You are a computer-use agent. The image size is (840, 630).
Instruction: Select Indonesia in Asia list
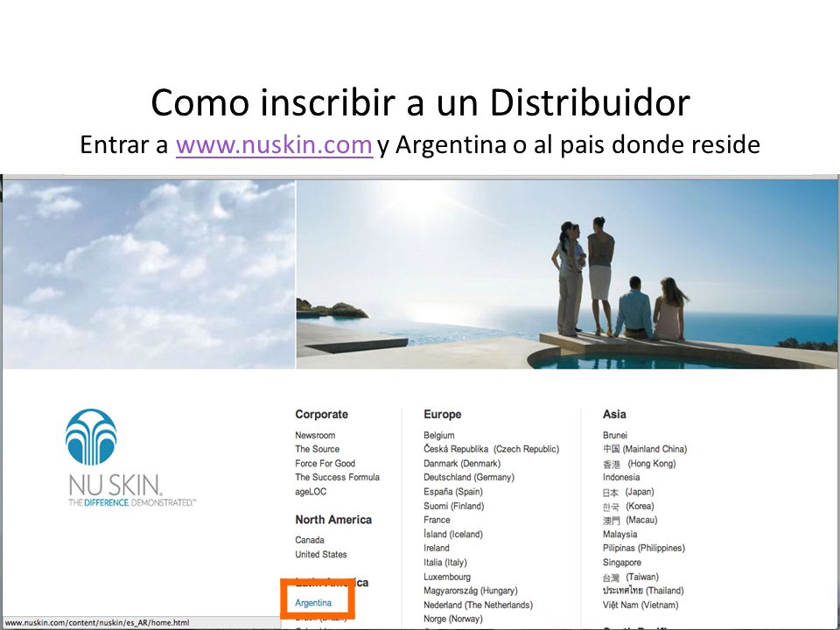[x=621, y=478]
